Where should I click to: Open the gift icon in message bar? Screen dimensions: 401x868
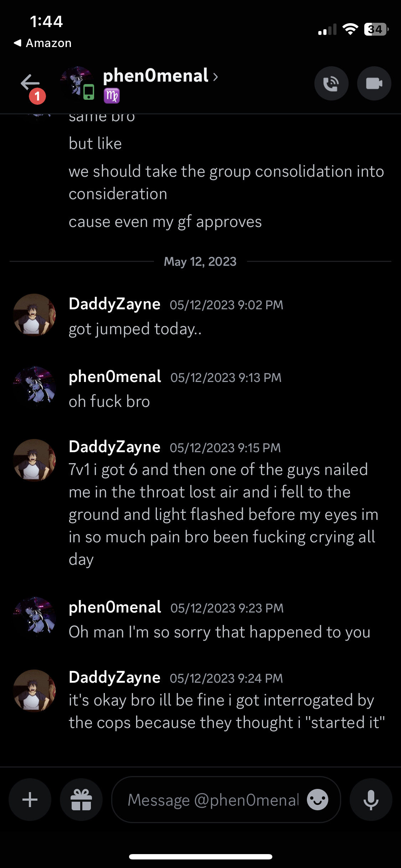click(81, 800)
